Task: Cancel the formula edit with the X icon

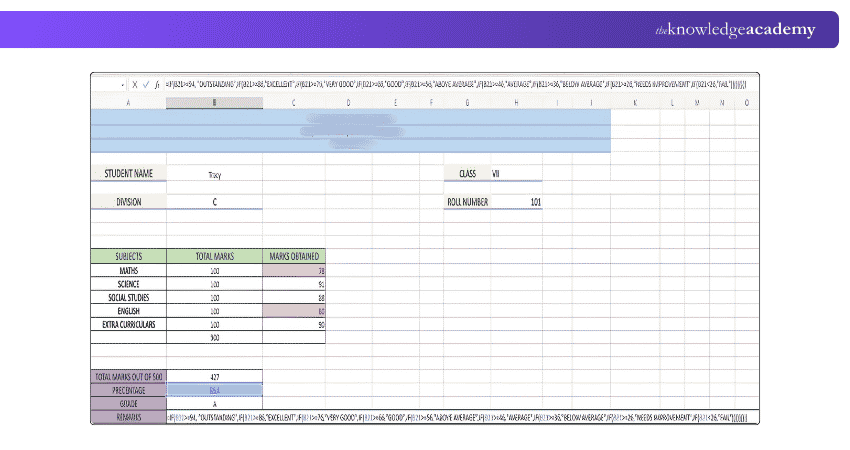Action: pos(135,85)
